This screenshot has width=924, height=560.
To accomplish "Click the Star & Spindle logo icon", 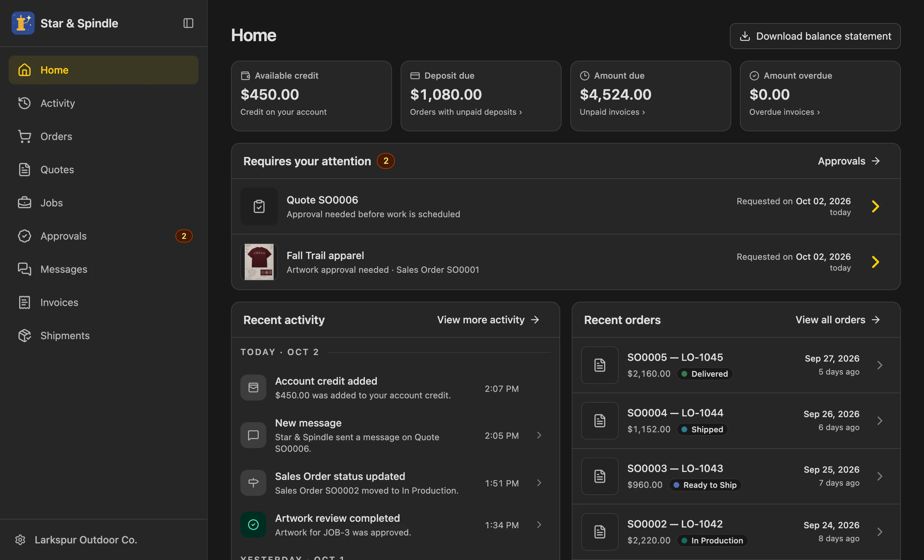I will pos(23,23).
